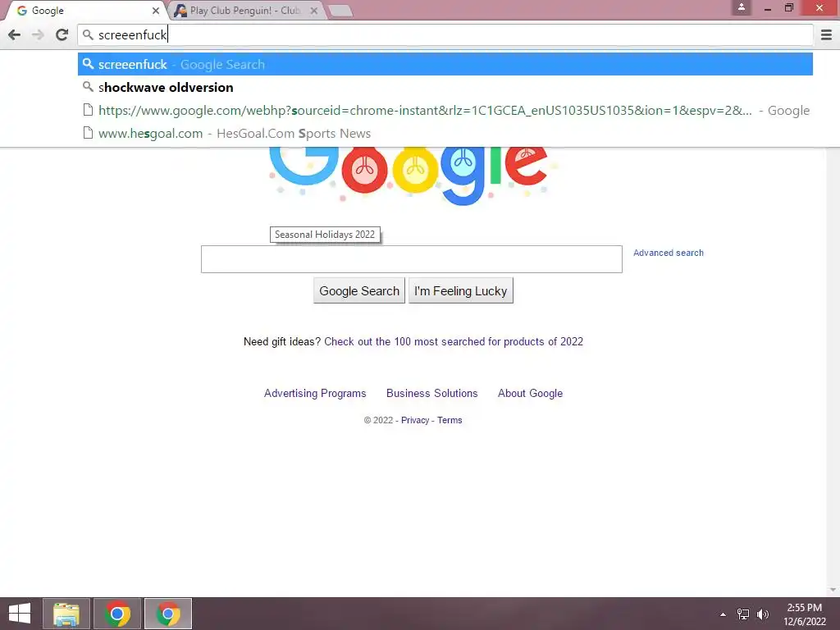
Task: Open the Windows Start menu
Action: (x=20, y=614)
